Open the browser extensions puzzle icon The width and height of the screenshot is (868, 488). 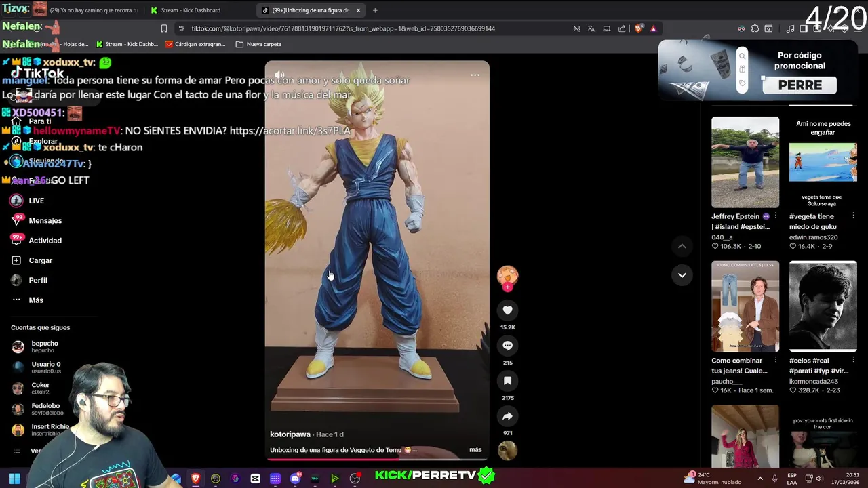pyautogui.click(x=755, y=28)
